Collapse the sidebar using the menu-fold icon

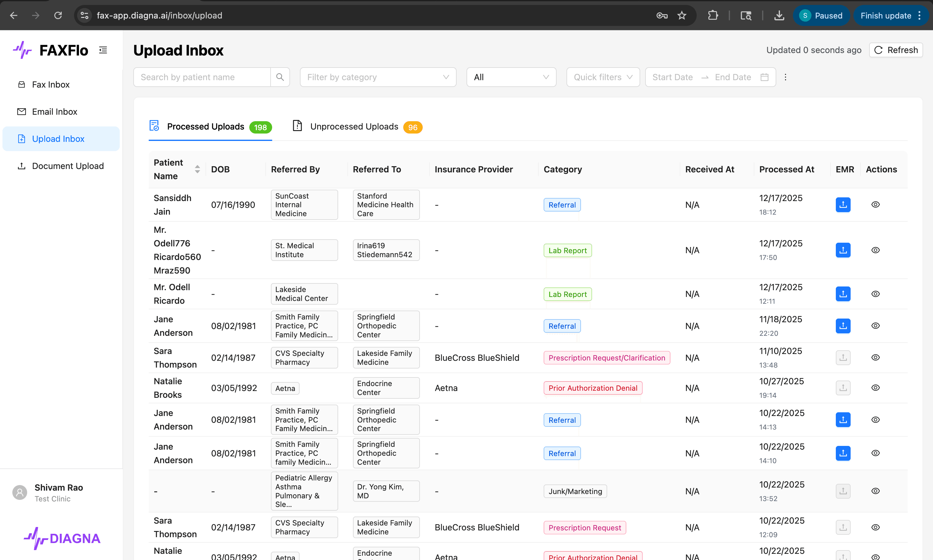coord(103,50)
